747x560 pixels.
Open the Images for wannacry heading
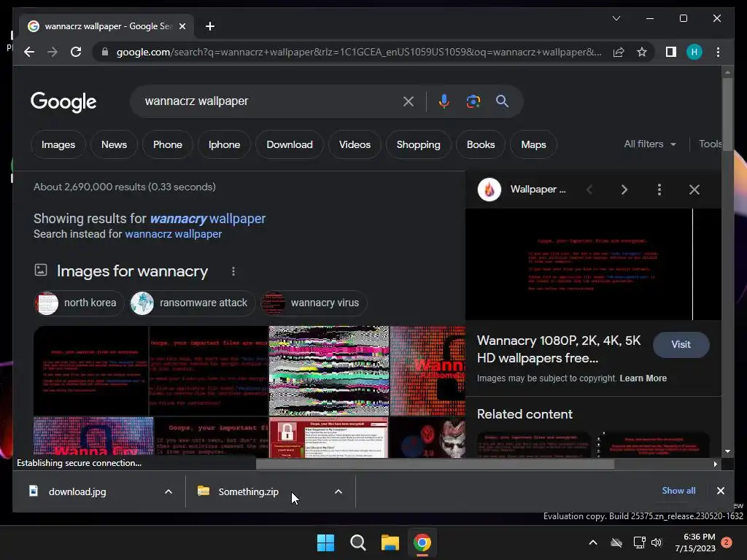[132, 271]
